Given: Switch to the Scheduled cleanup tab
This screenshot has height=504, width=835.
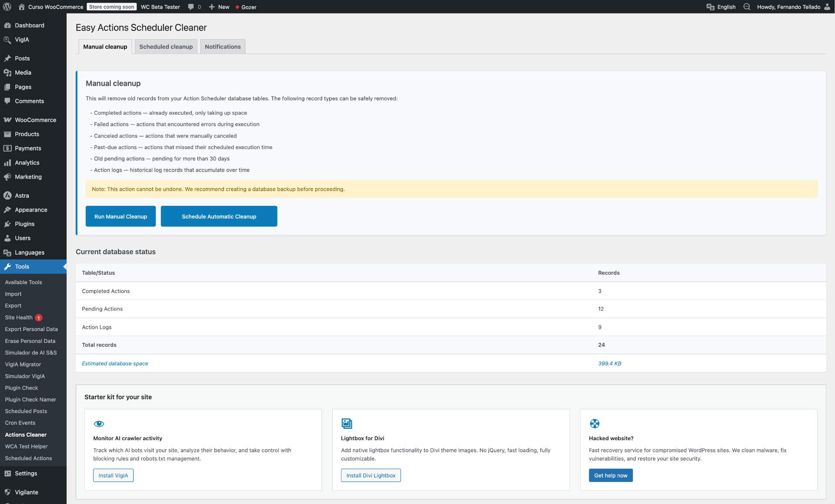Looking at the screenshot, I should pyautogui.click(x=166, y=46).
